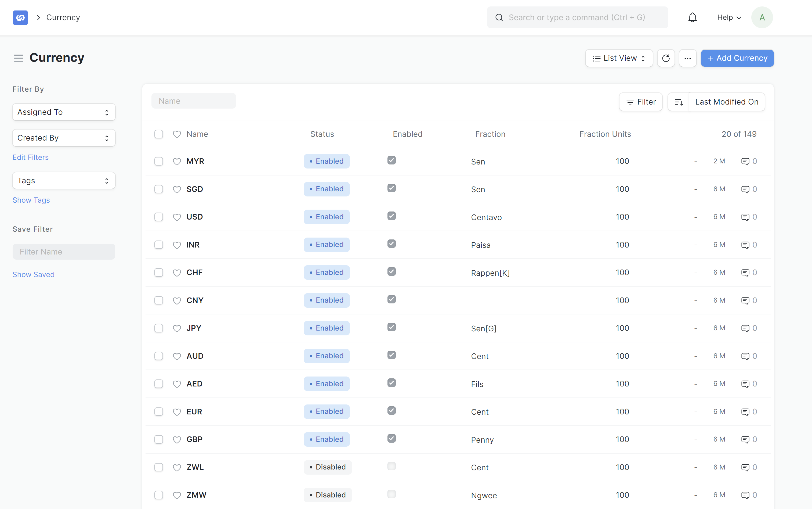This screenshot has height=509, width=812.
Task: Open the Filter button
Action: tap(641, 102)
